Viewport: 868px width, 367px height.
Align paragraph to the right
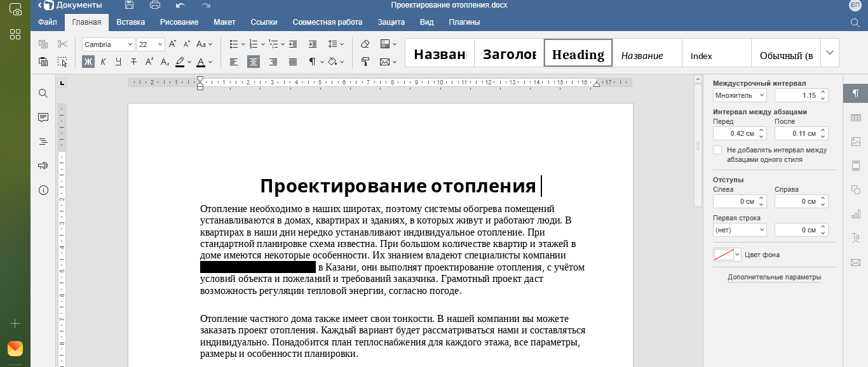tap(273, 62)
